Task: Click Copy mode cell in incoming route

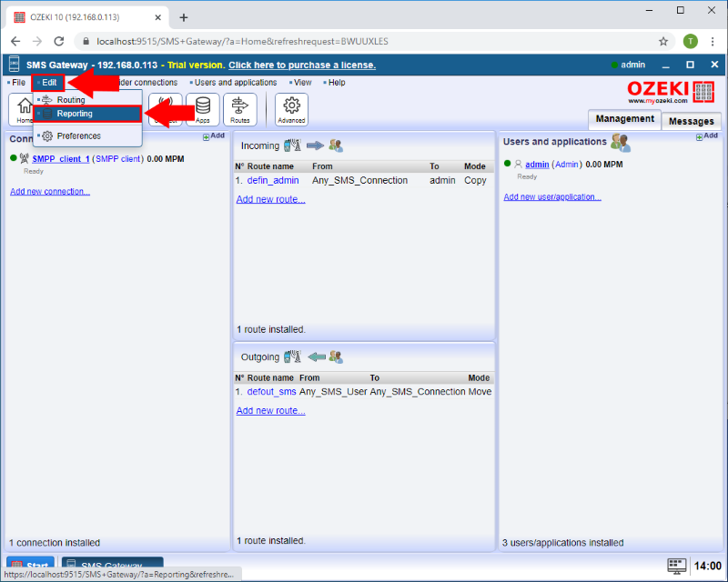Action: (x=475, y=181)
